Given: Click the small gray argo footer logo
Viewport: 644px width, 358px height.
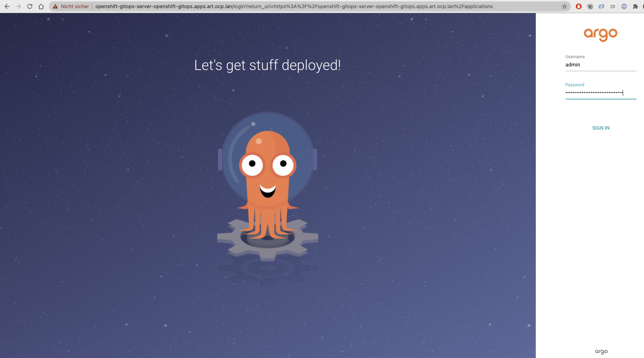Looking at the screenshot, I should [x=601, y=352].
